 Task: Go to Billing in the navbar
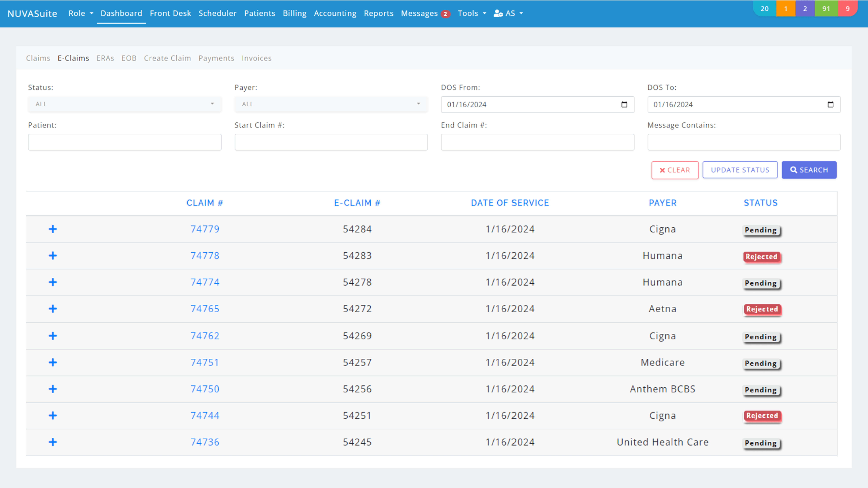pyautogui.click(x=295, y=13)
